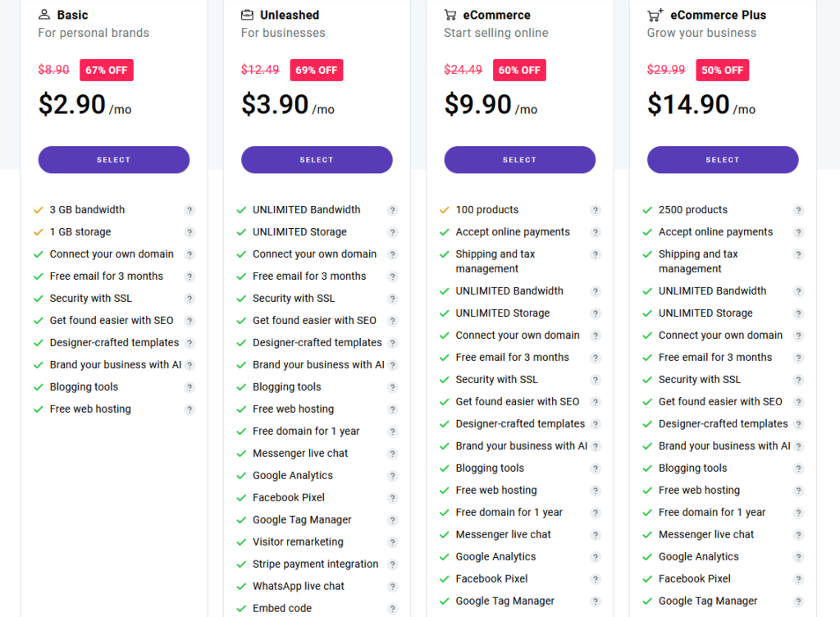
Task: Open tooltip for Visitor remarketing feature
Action: [393, 542]
